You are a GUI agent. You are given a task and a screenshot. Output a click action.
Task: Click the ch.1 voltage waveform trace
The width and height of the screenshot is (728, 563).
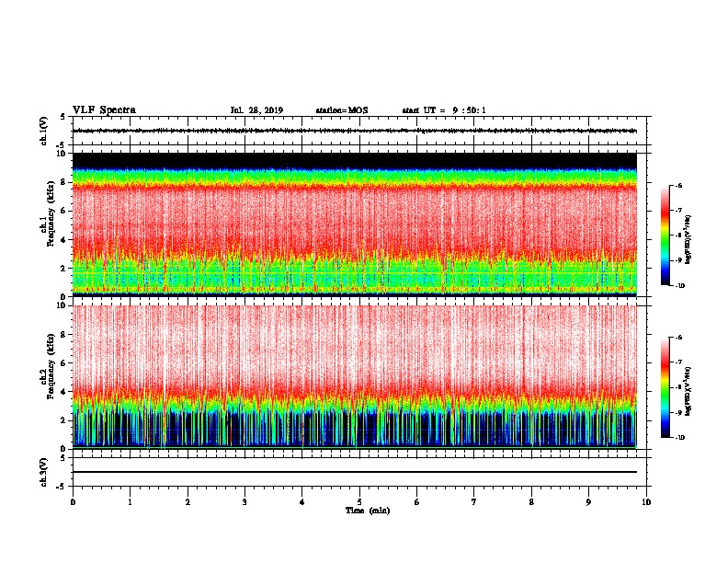coord(355,131)
